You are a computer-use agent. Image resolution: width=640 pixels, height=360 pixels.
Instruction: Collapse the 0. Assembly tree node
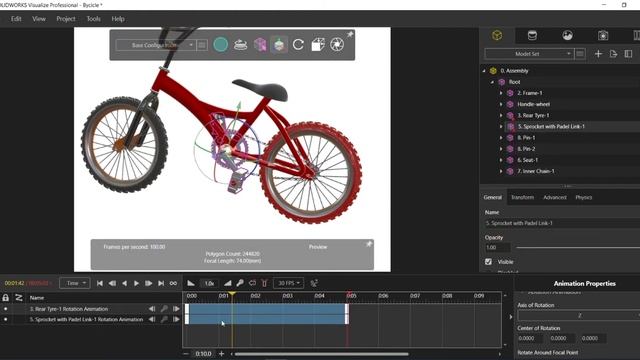coord(484,71)
